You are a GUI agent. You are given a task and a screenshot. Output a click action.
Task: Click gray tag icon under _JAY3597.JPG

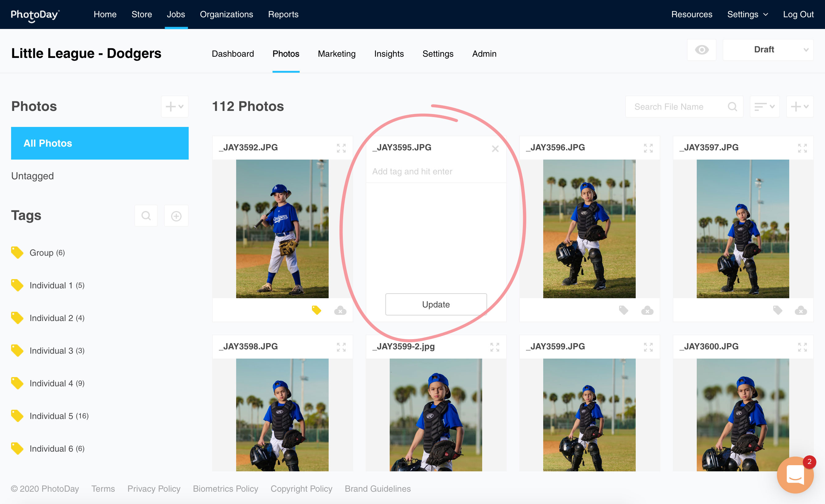click(777, 310)
